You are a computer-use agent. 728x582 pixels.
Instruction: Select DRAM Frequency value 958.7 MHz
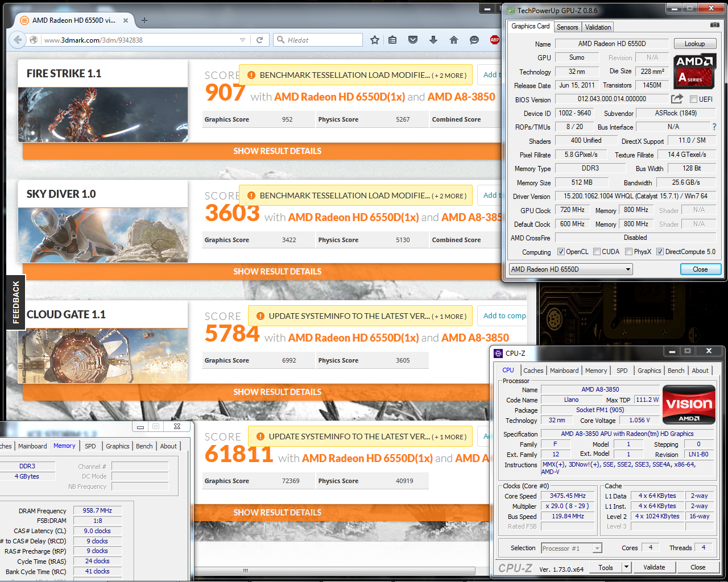97,510
